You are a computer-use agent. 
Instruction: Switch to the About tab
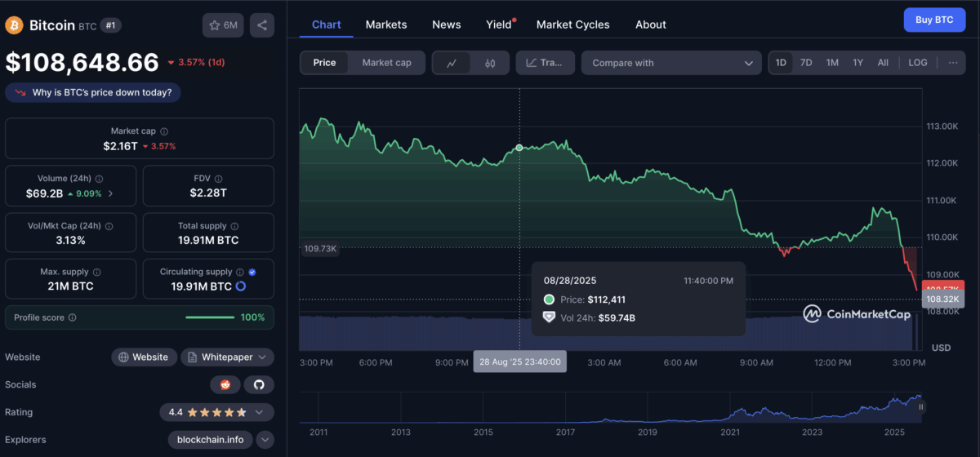(x=651, y=24)
